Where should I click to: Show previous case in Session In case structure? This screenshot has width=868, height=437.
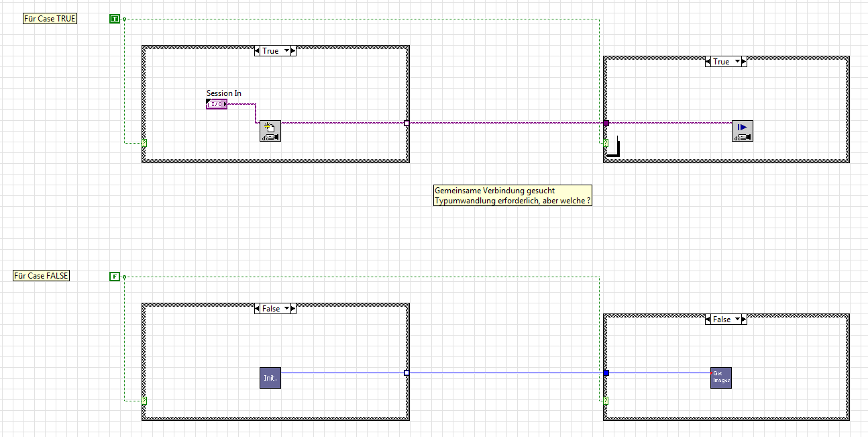pyautogui.click(x=258, y=51)
